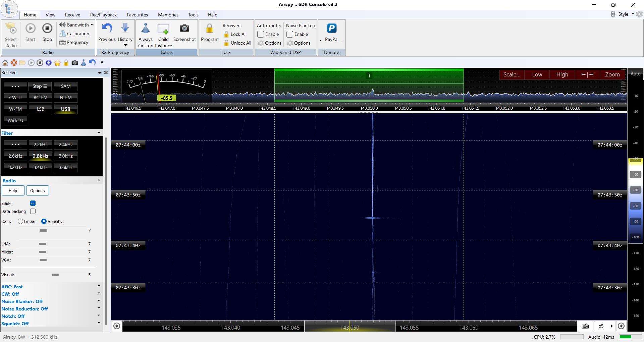This screenshot has width=644, height=342.
Task: Click the lifebuoy help icon in quick toolbar
Action: click(14, 63)
